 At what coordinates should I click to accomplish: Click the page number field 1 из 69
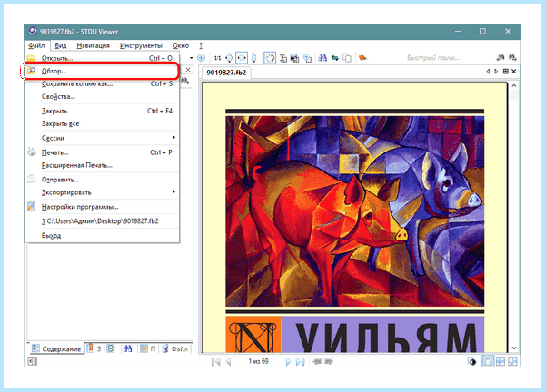[x=258, y=361]
